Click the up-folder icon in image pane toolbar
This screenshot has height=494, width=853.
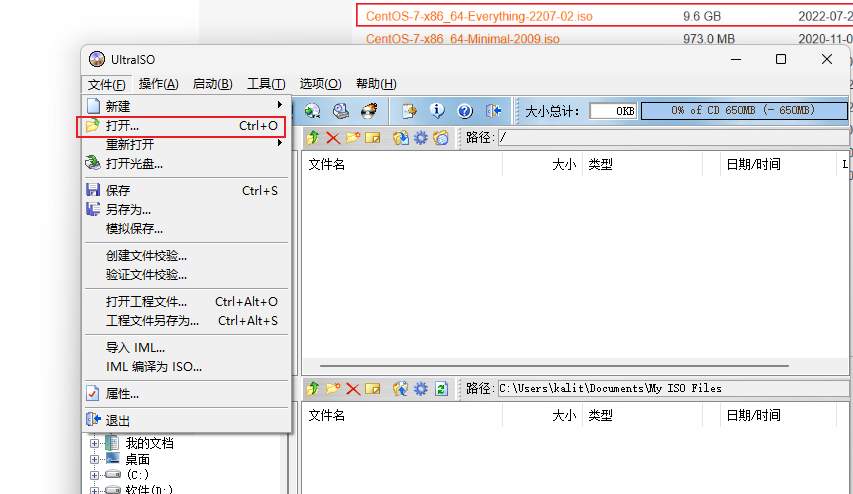[x=313, y=138]
